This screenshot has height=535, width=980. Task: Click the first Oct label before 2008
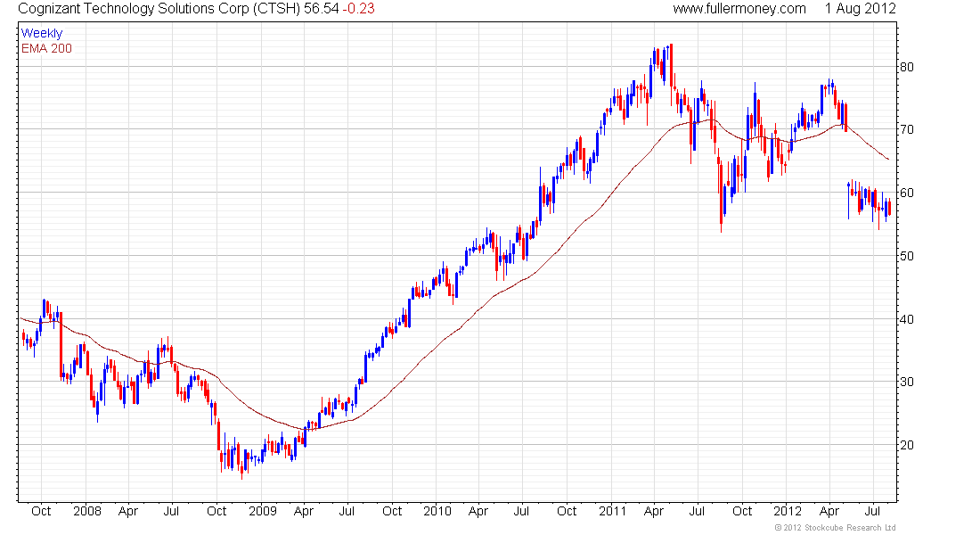41,511
